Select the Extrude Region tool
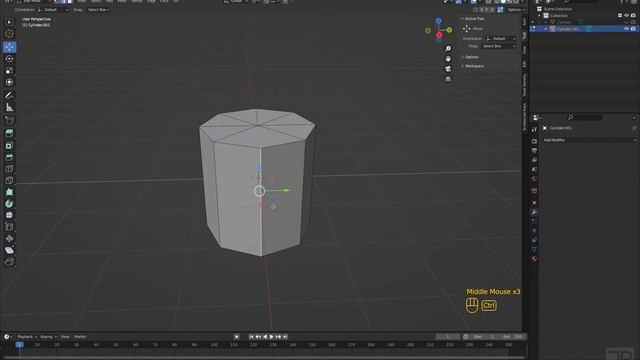The height and width of the screenshot is (360, 640). [x=9, y=133]
